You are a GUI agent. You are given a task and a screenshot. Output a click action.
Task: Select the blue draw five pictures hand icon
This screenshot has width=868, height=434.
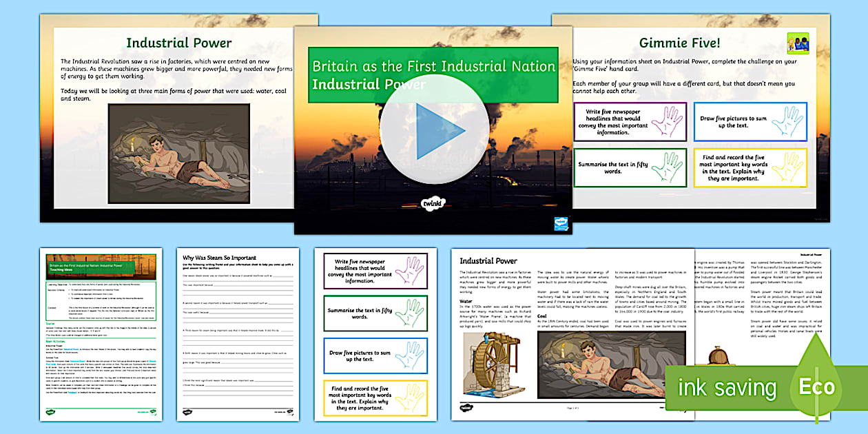(787, 123)
